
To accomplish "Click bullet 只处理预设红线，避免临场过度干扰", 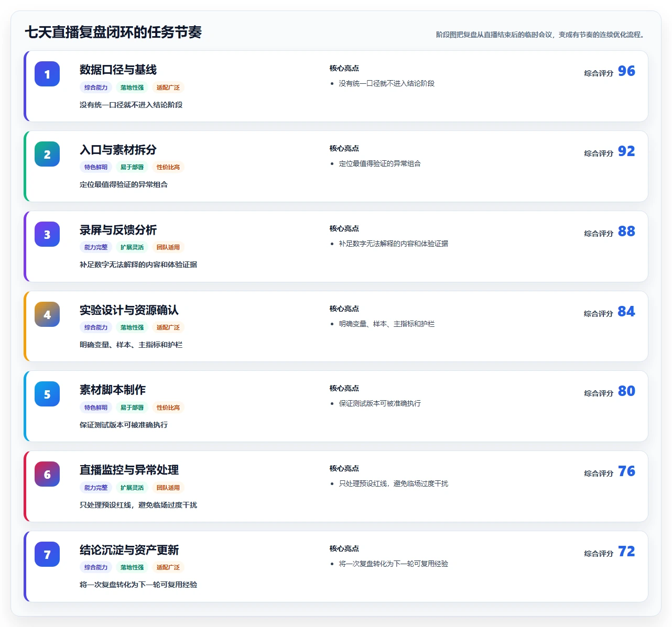I will click(x=393, y=483).
